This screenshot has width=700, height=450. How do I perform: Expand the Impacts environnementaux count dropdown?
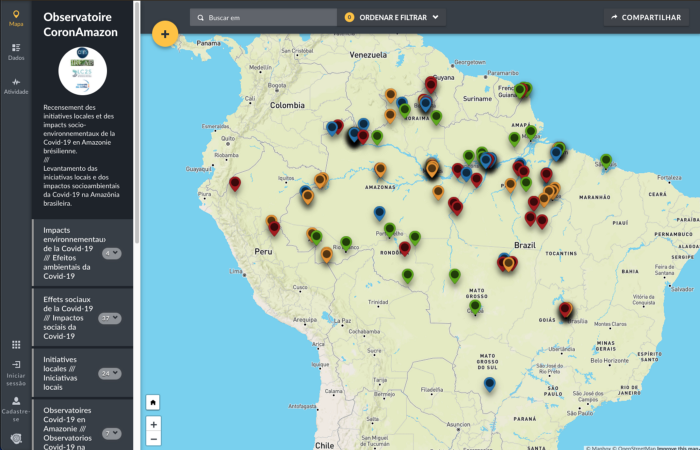point(112,253)
